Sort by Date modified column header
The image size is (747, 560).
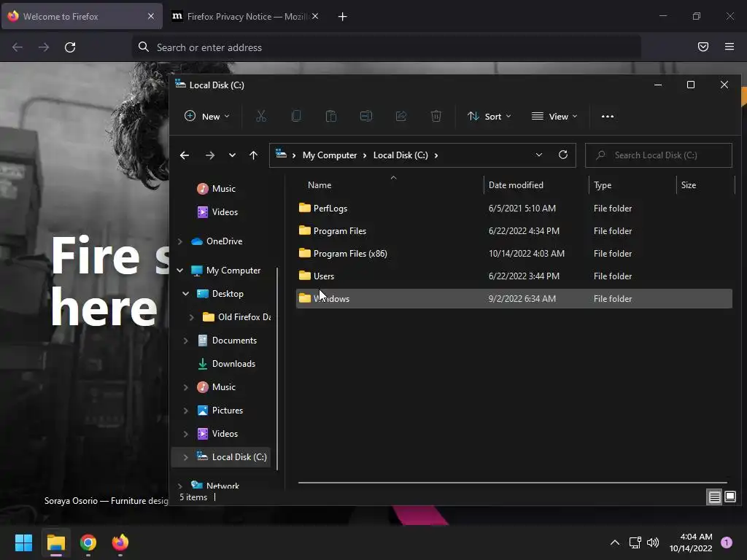(x=536, y=184)
